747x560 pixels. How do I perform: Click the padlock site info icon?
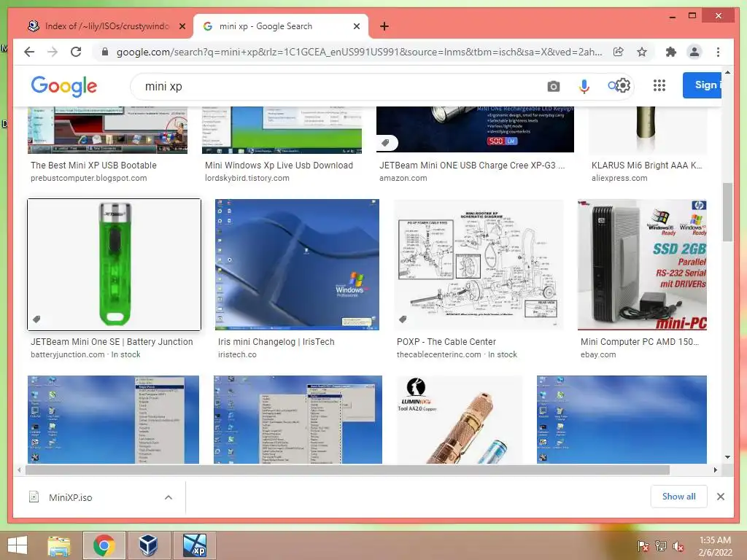click(105, 52)
